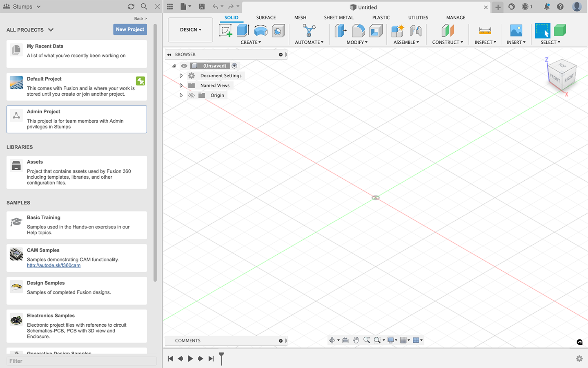This screenshot has height=368, width=588.
Task: Click the green box icon beside Select
Action: coord(560,31)
